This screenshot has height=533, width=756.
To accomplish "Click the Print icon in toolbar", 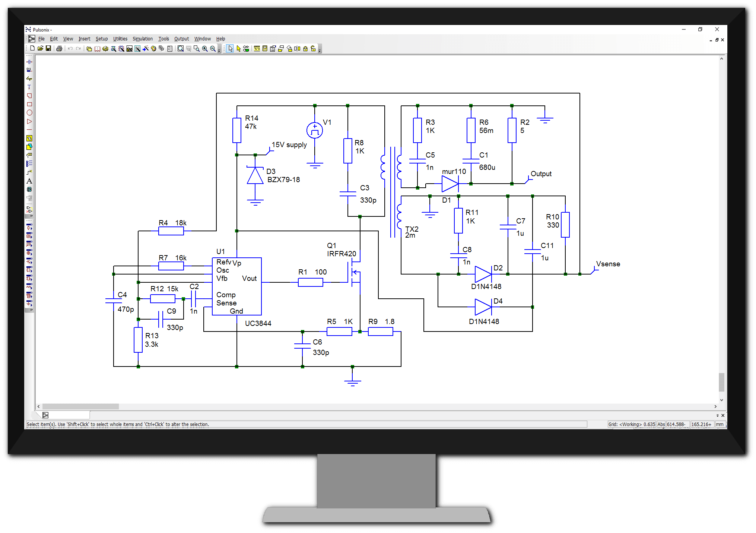I will [x=59, y=48].
